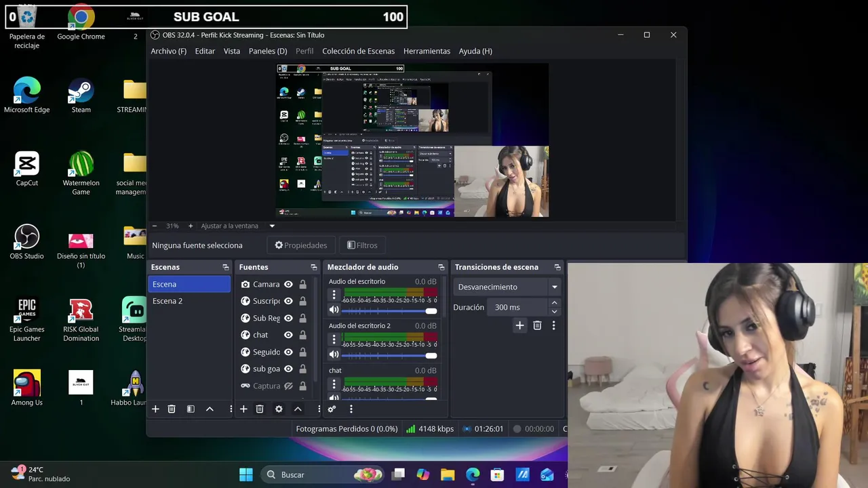Move scene up with arrow icon
This screenshot has width=868, height=488.
pyautogui.click(x=210, y=409)
